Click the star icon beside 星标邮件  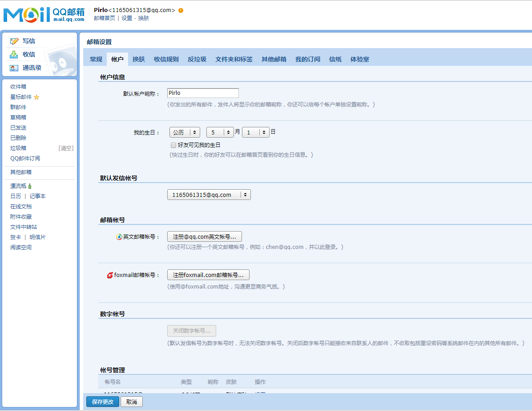[36, 97]
